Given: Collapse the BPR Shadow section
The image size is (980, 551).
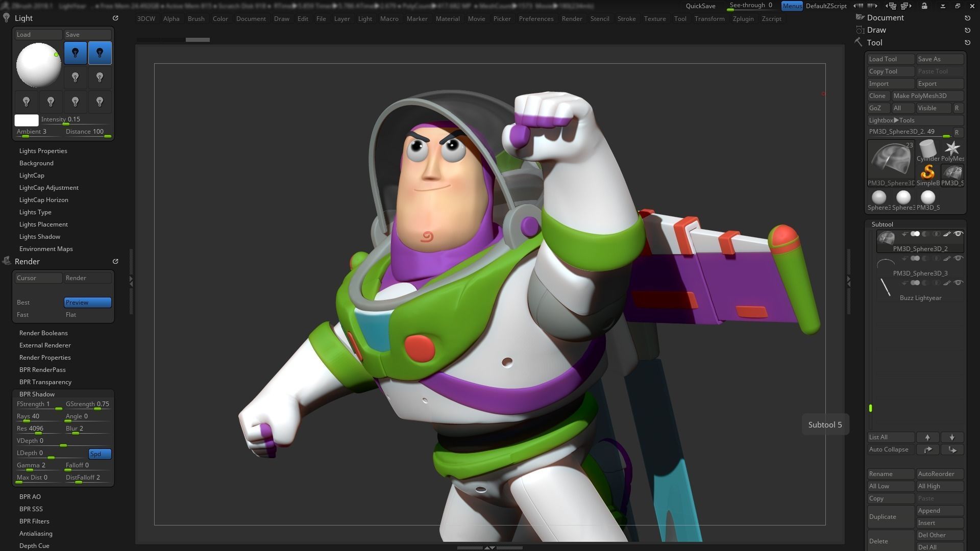Looking at the screenshot, I should pos(37,394).
